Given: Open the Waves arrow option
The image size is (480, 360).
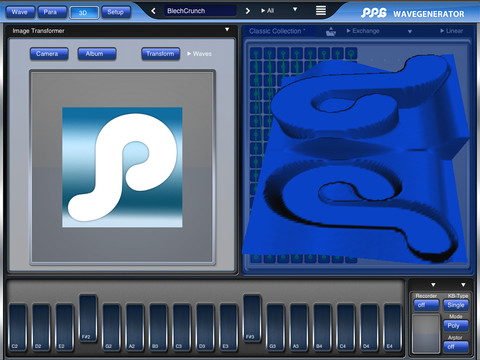Looking at the screenshot, I should point(199,54).
